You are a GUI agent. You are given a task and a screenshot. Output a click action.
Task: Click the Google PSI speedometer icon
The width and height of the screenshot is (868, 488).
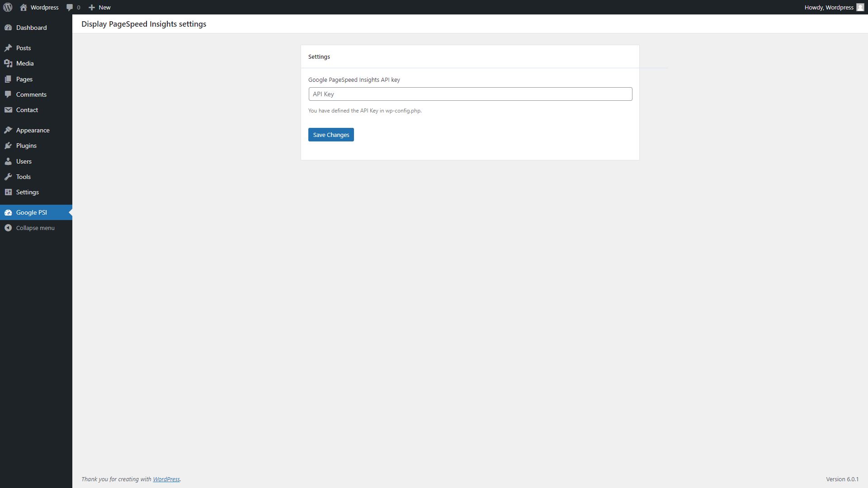pos(8,212)
